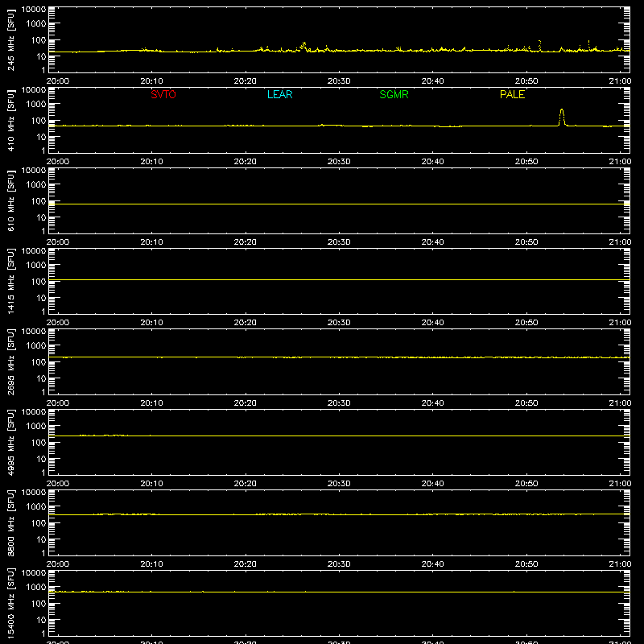Select the 15400 MHz [SFU] axis title

point(11,603)
